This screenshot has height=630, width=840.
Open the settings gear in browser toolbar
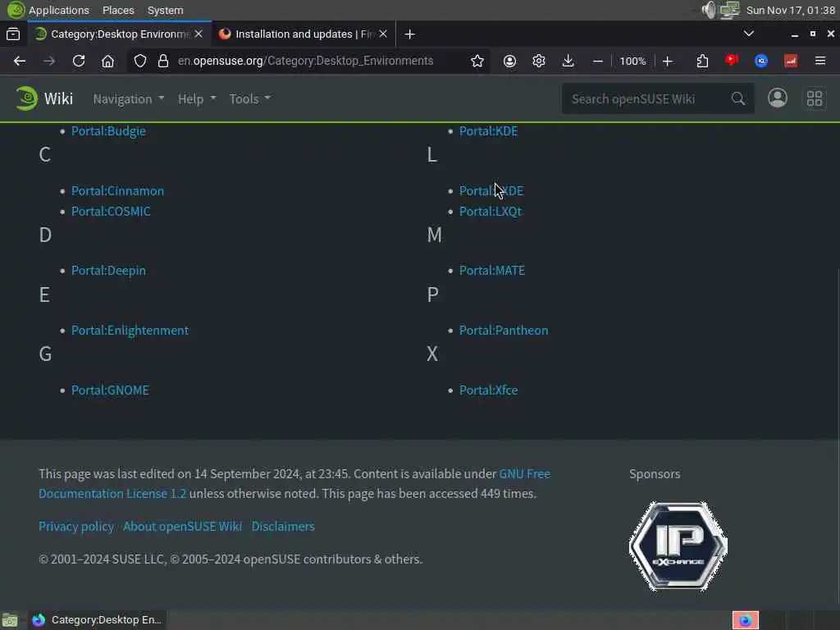pyautogui.click(x=538, y=61)
